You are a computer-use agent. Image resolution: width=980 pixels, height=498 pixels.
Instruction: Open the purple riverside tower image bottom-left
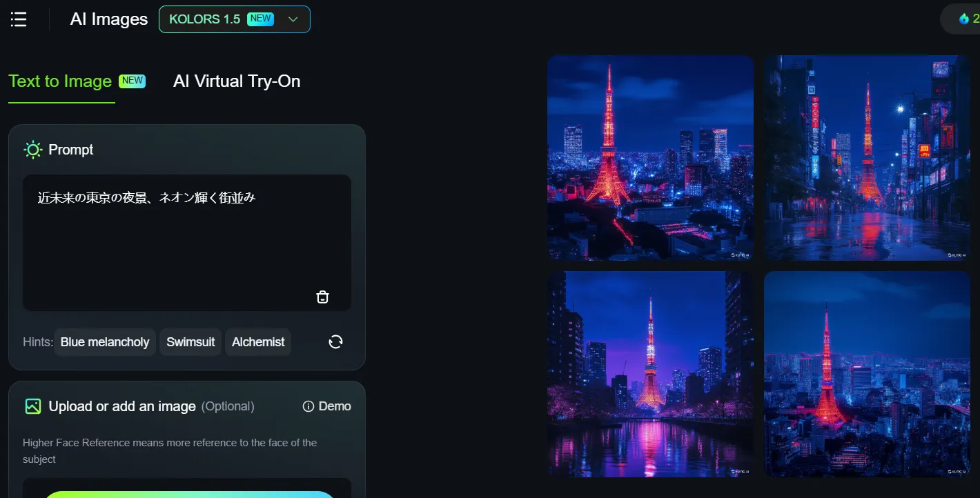(x=650, y=374)
